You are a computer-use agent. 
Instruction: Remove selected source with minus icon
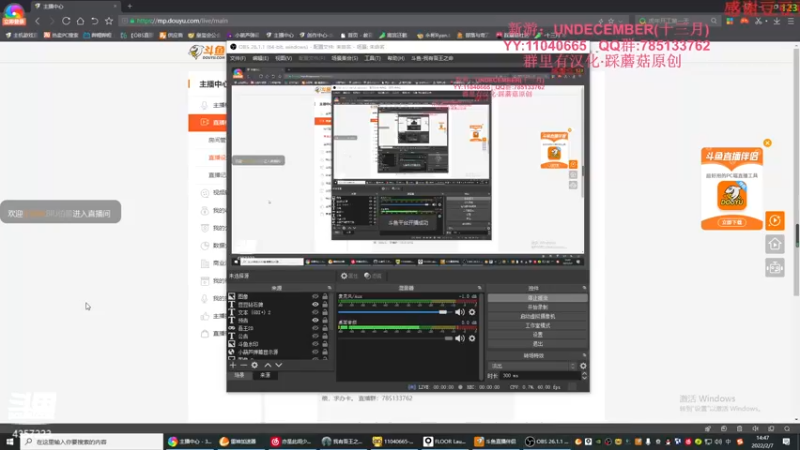[243, 365]
